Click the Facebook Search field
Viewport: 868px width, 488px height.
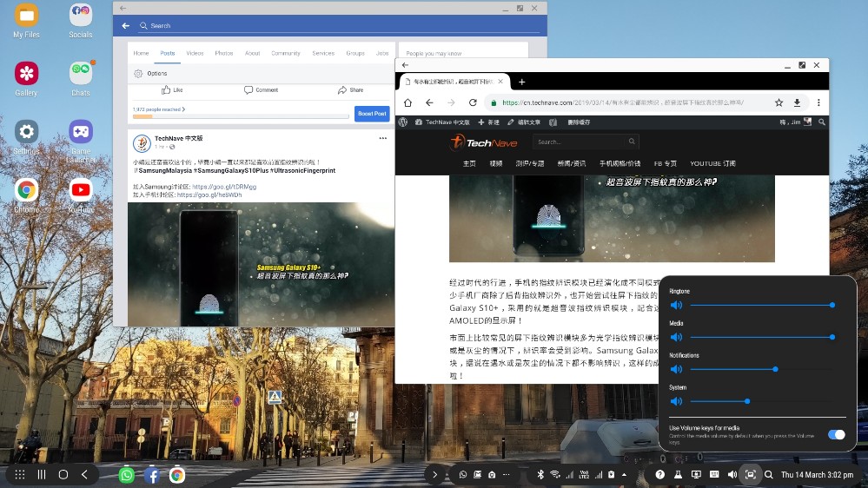pyautogui.click(x=339, y=26)
